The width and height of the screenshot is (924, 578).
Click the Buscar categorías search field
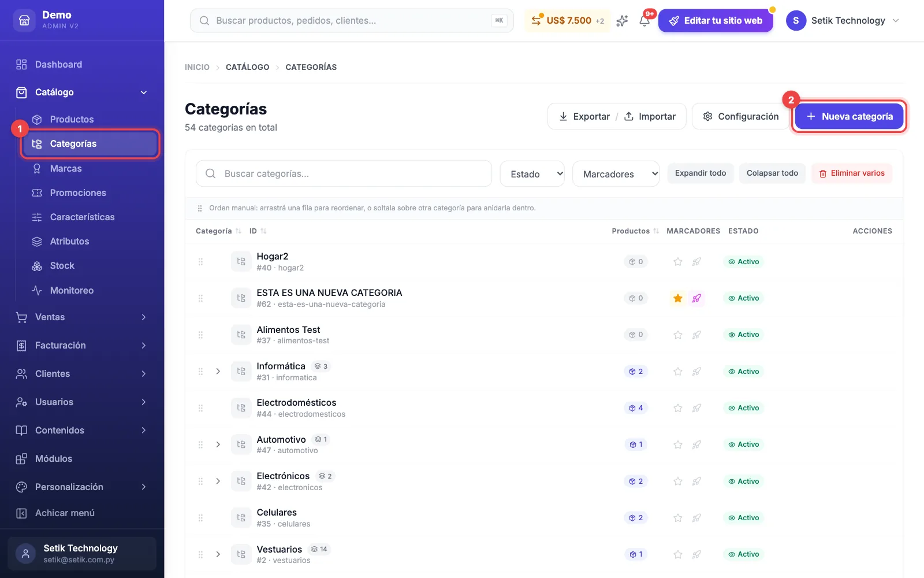click(x=344, y=173)
